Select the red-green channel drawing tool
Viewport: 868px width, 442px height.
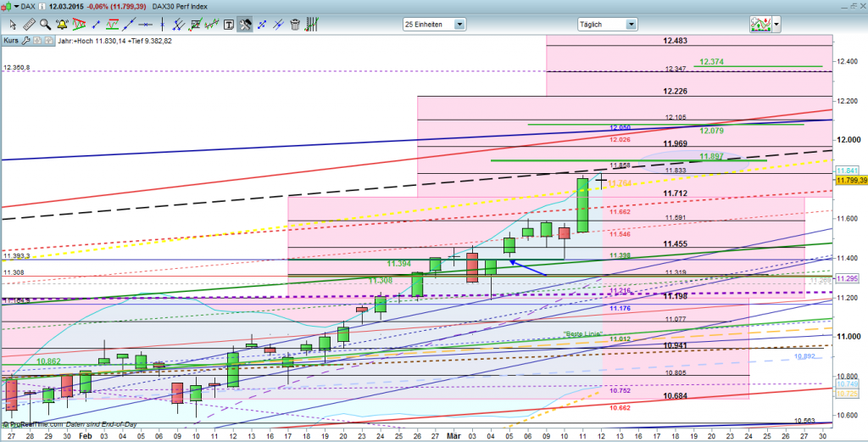(x=113, y=25)
